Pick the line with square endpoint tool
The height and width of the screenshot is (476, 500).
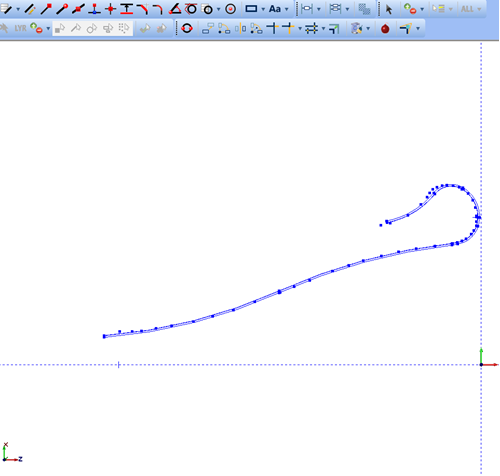tap(46, 9)
